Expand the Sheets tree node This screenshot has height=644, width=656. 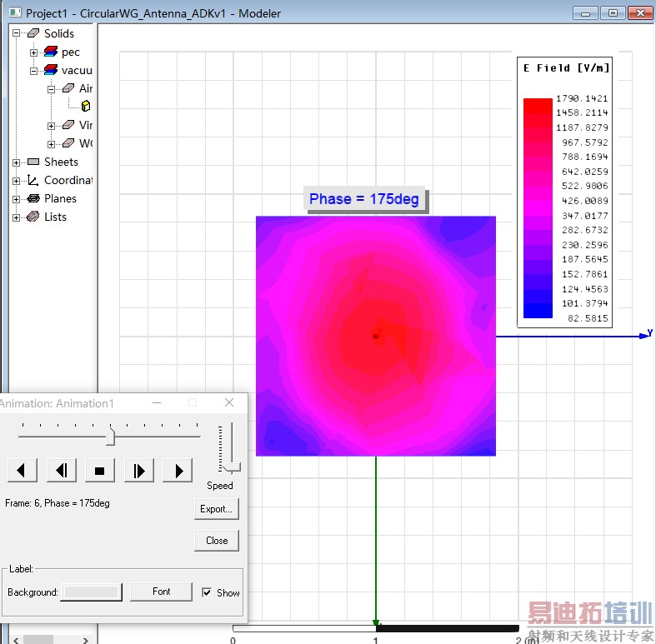click(x=17, y=162)
